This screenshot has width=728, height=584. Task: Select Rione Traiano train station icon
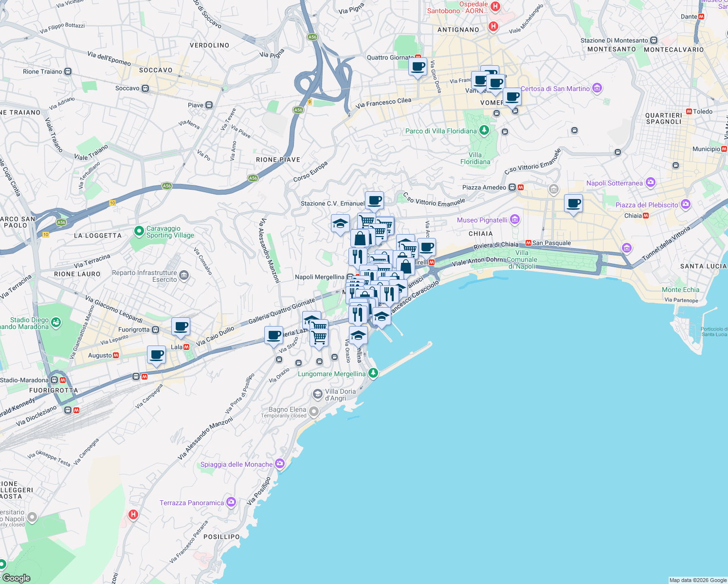[x=68, y=72]
